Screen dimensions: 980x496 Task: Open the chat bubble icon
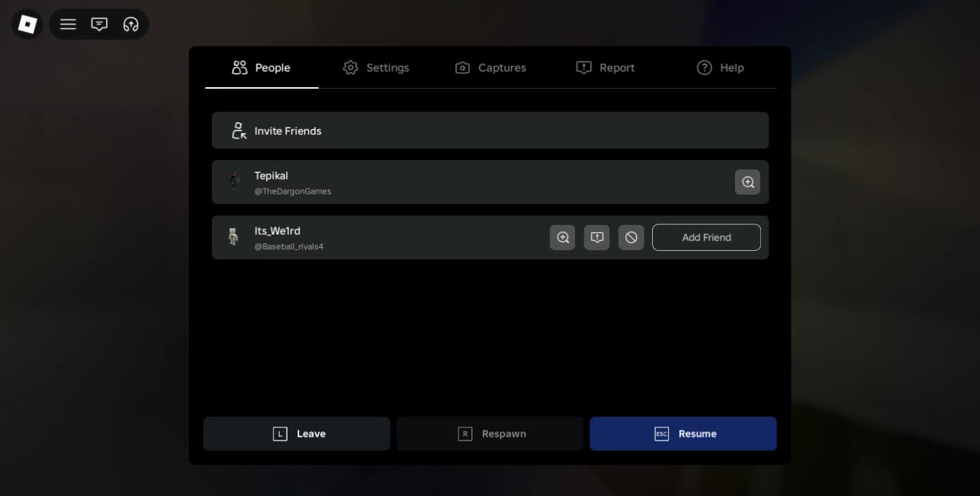point(99,25)
